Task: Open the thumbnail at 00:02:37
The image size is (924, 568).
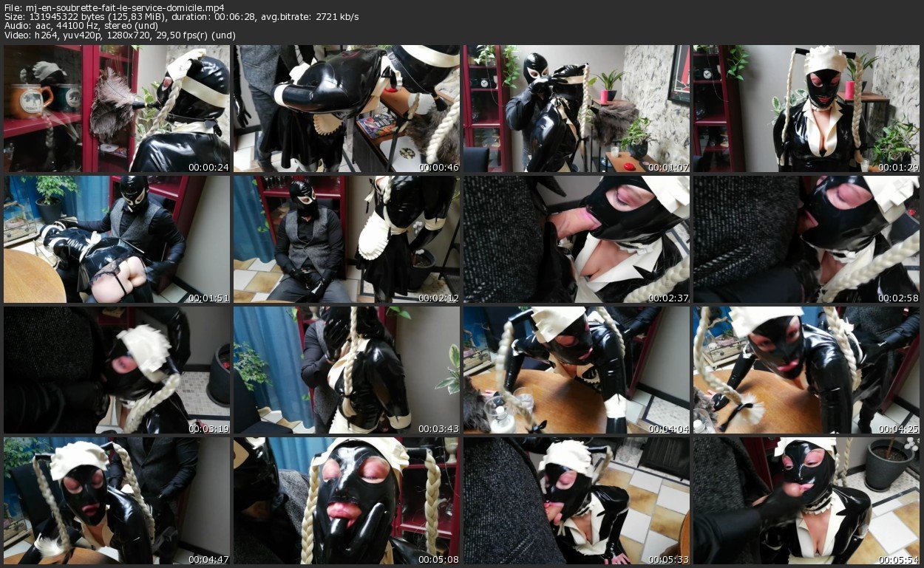Action: pos(577,239)
